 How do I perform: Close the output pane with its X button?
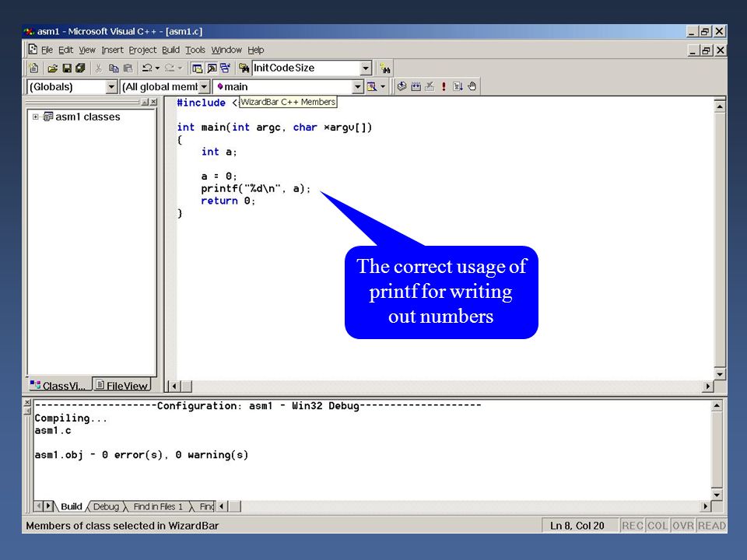coord(27,403)
